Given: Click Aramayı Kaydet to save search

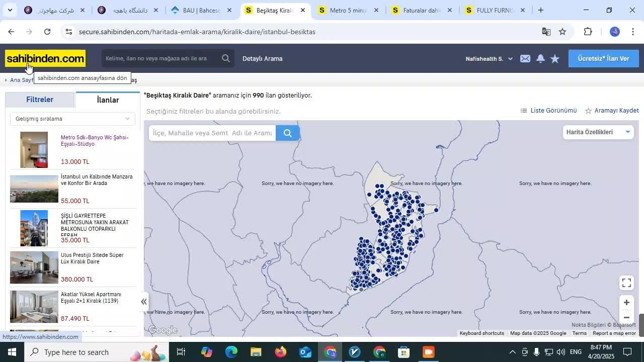Looking at the screenshot, I should coord(612,111).
